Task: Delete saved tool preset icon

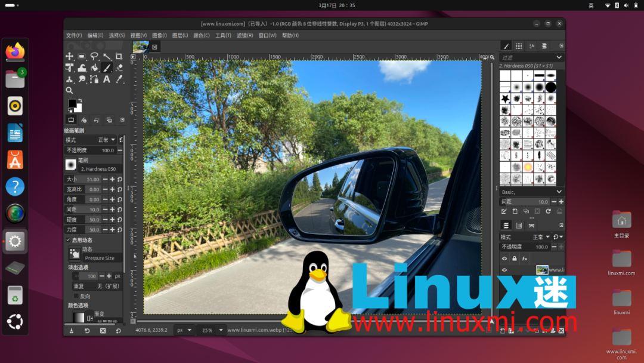Action: [103, 331]
